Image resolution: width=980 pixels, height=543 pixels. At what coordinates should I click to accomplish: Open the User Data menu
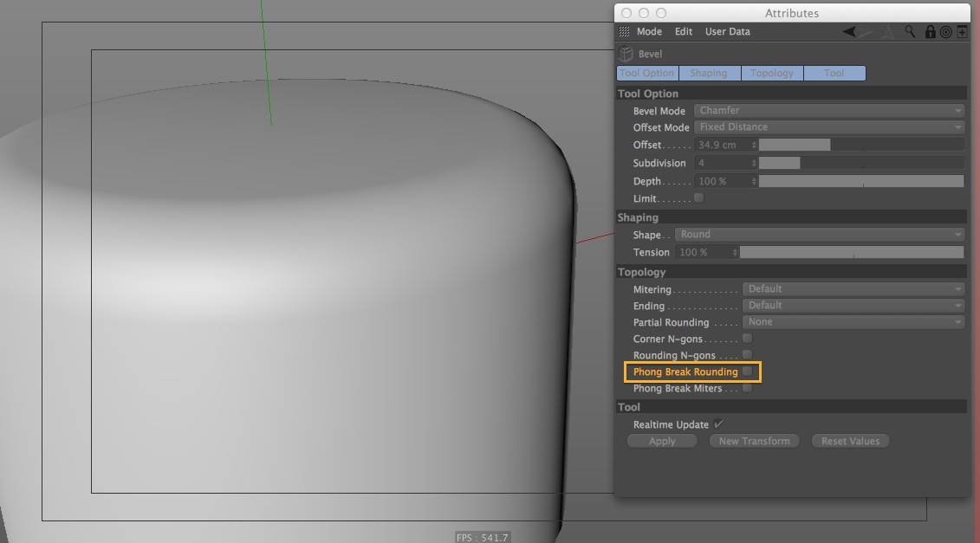pos(728,32)
